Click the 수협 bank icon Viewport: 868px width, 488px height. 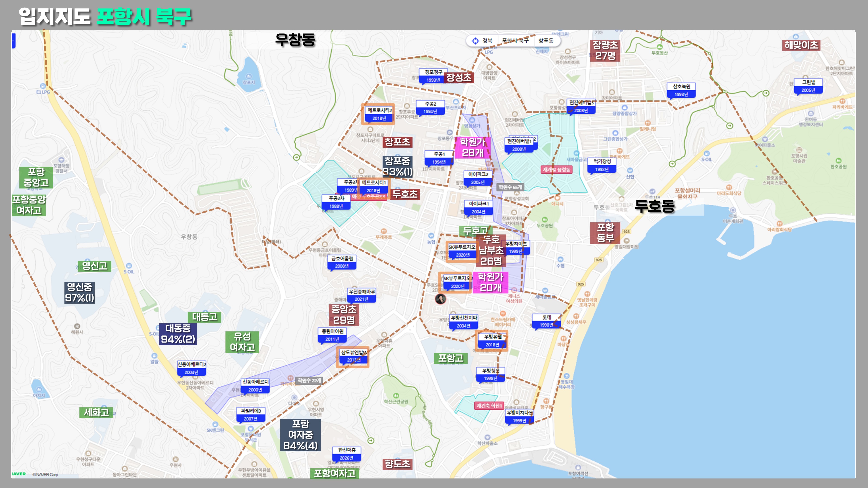[x=560, y=259]
